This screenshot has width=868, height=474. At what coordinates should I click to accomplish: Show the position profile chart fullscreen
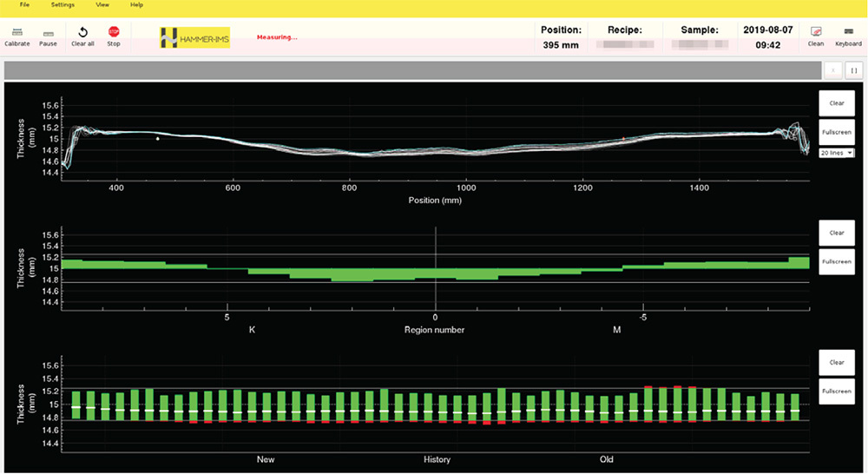click(x=837, y=132)
